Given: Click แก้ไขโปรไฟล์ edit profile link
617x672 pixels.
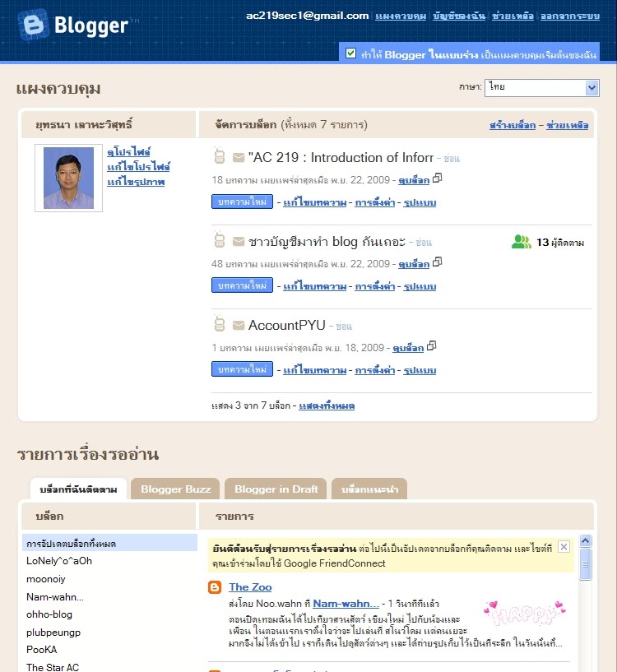Looking at the screenshot, I should pos(138,166).
